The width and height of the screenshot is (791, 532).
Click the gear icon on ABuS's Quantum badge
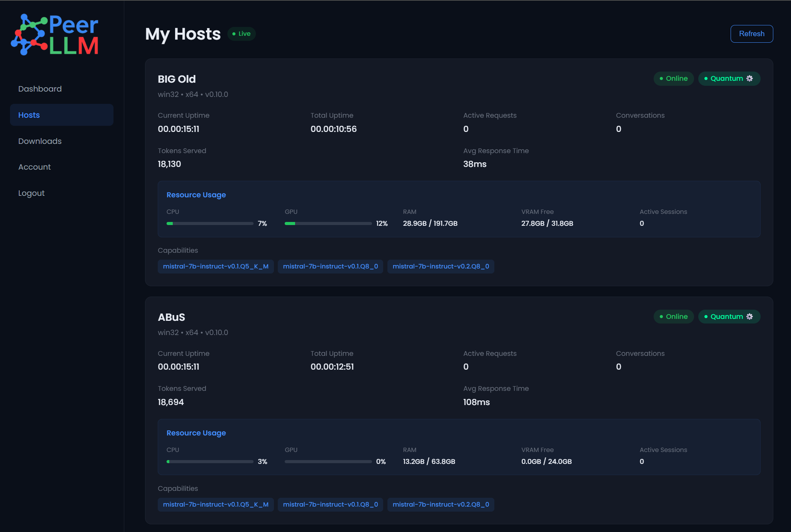(x=749, y=317)
